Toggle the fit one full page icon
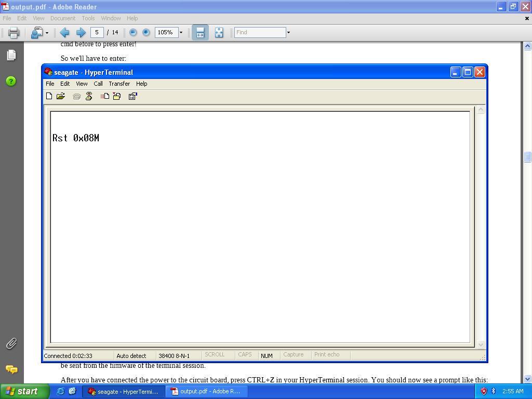This screenshot has width=532, height=399. coord(219,33)
